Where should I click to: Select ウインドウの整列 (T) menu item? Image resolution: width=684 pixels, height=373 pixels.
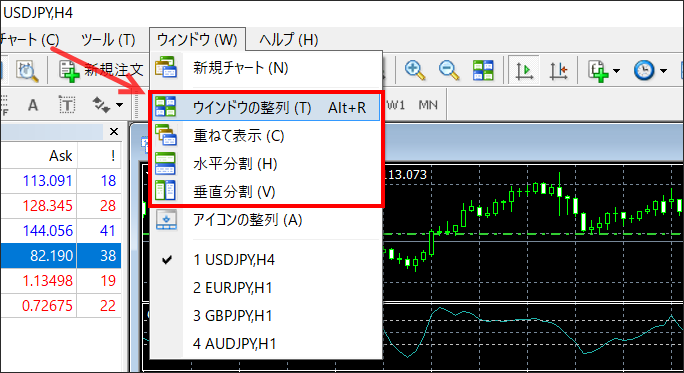pos(266,107)
